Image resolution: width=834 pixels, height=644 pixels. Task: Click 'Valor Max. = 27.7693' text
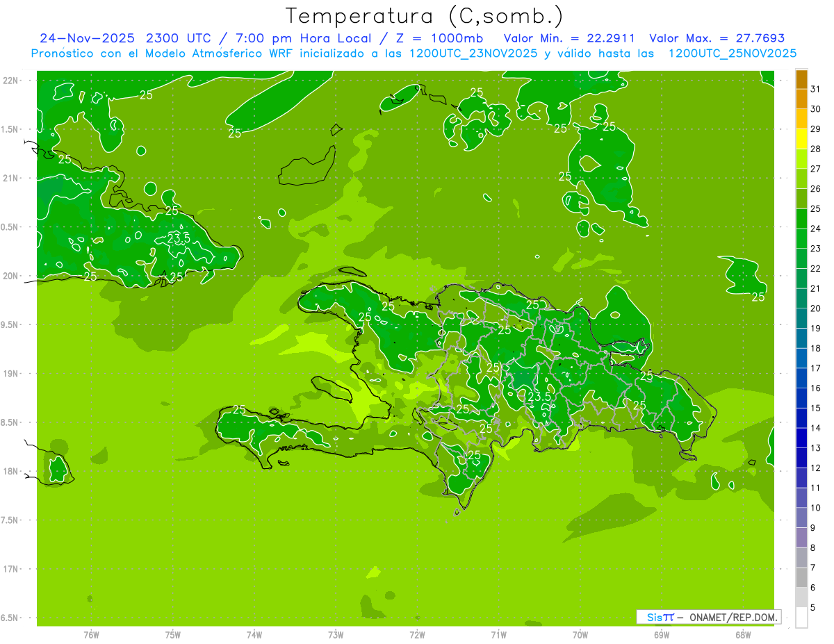click(717, 38)
